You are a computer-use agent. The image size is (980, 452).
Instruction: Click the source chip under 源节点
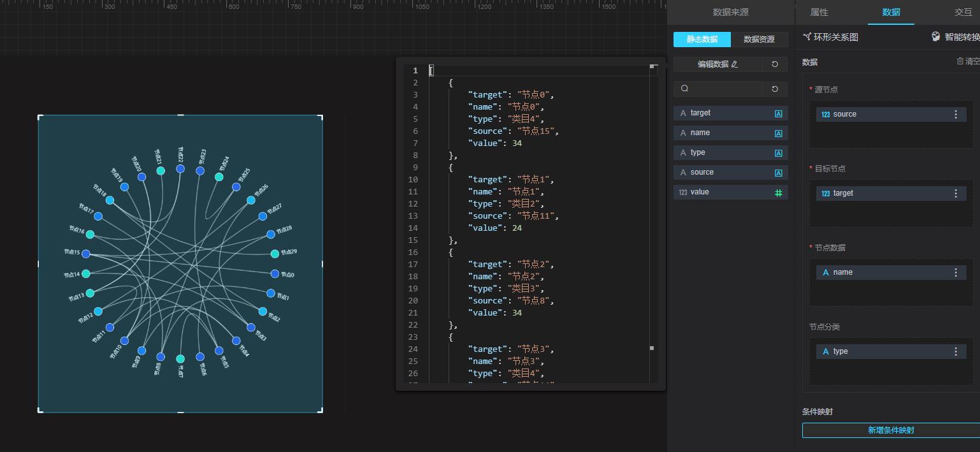pyautogui.click(x=891, y=114)
